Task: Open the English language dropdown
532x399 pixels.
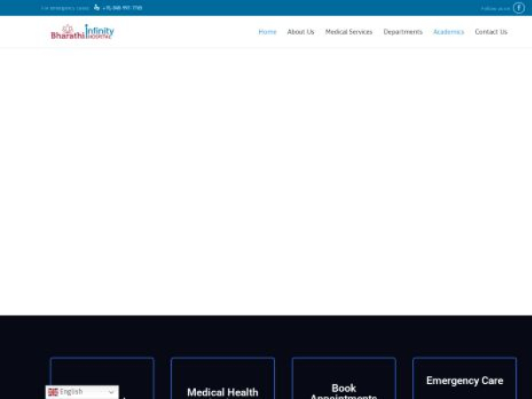Action: pyautogui.click(x=82, y=392)
